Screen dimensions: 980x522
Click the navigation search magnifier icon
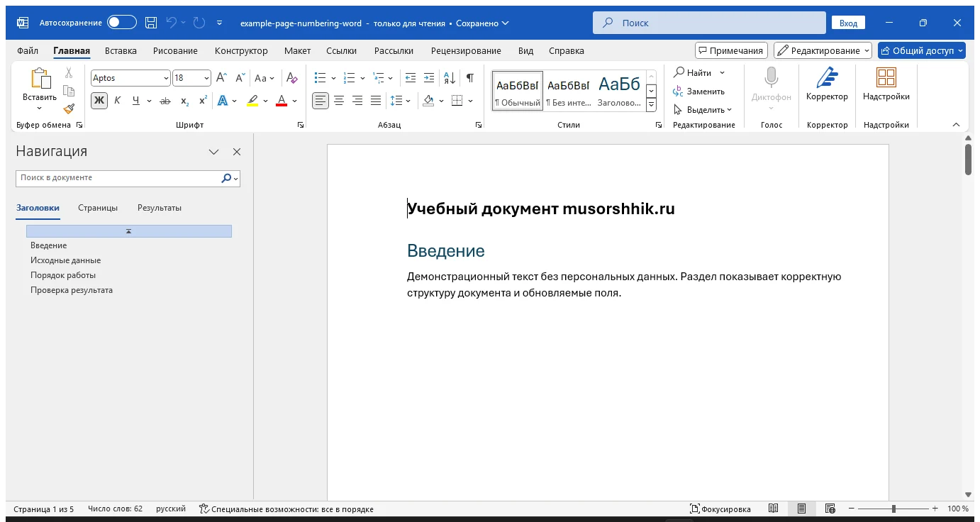pos(226,178)
